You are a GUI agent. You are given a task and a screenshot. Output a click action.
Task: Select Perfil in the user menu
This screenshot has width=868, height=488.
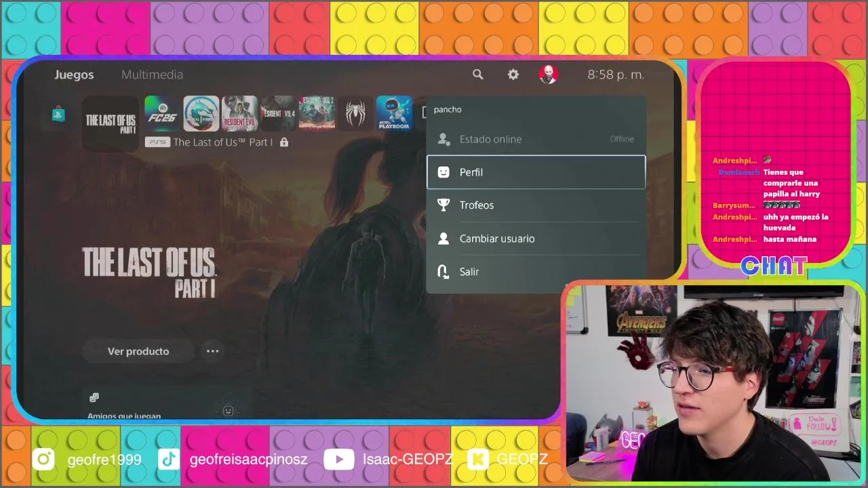tap(536, 172)
